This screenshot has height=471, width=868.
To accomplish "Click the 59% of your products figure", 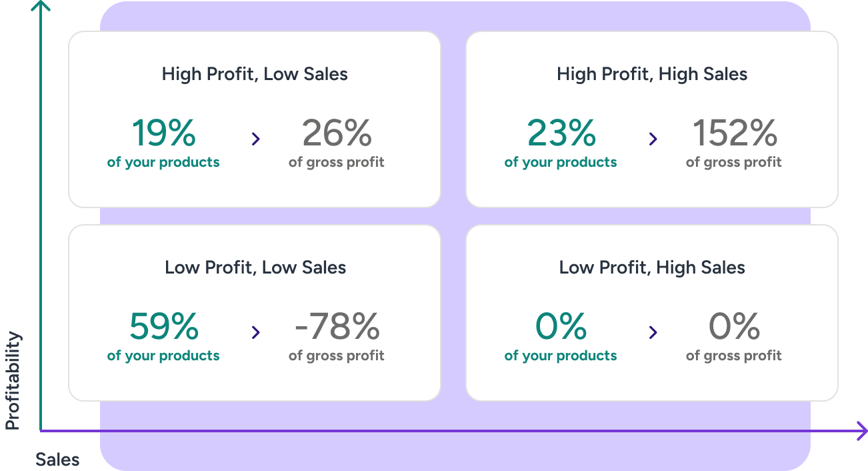I will [x=163, y=327].
